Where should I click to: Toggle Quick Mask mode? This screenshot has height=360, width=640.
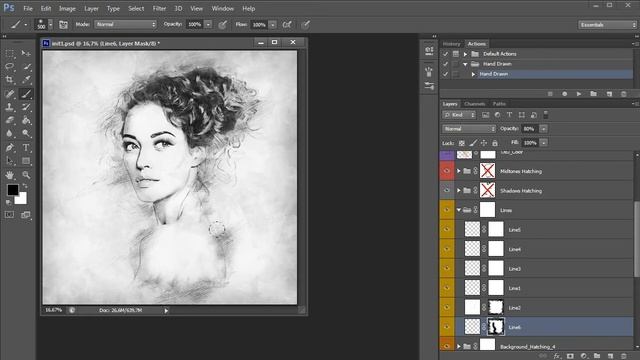click(9, 215)
